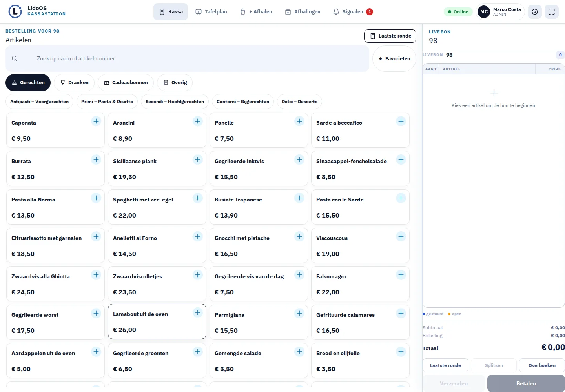Image resolution: width=565 pixels, height=392 pixels.
Task: Click plus icon on Citrusrissotto met garnalen
Action: click(96, 236)
